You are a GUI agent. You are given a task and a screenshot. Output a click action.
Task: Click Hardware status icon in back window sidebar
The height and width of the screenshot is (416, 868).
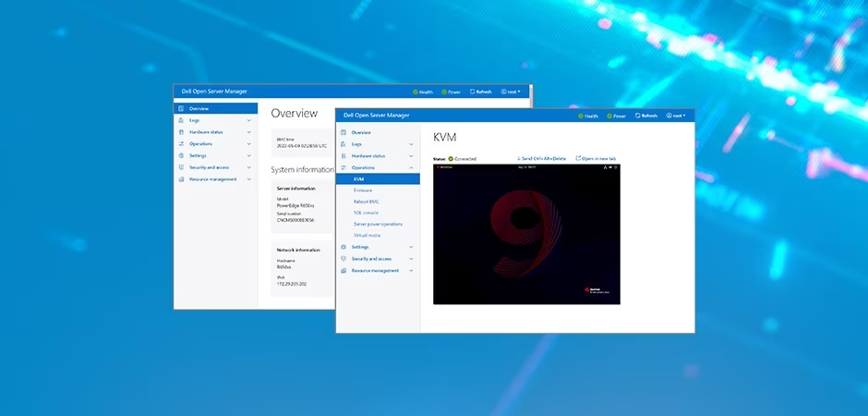181,132
